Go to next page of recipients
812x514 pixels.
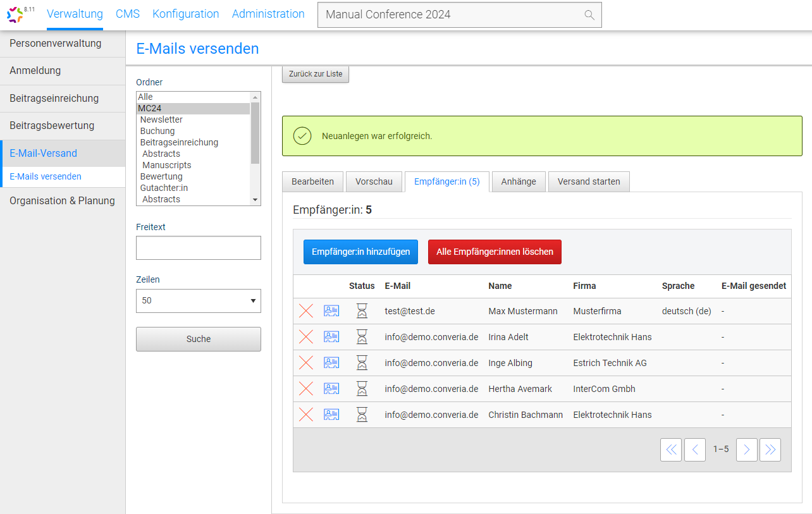coord(746,450)
